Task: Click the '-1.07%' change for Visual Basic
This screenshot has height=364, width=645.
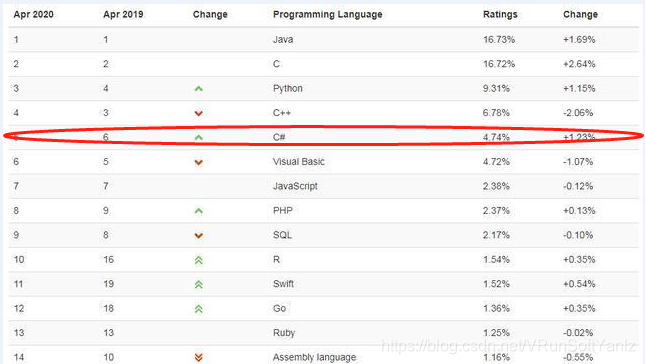Action: pos(578,162)
